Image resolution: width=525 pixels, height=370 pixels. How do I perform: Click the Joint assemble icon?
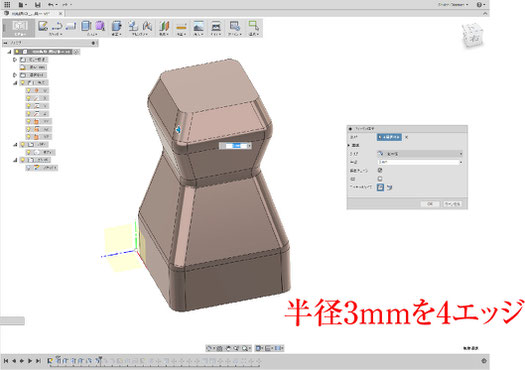(x=147, y=26)
